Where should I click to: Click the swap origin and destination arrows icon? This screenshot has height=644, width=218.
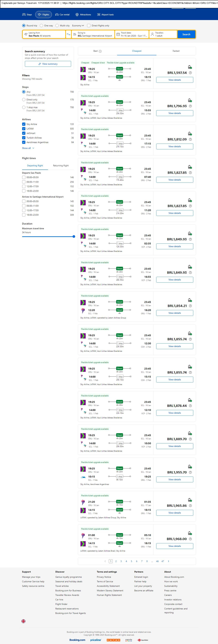(69, 34)
